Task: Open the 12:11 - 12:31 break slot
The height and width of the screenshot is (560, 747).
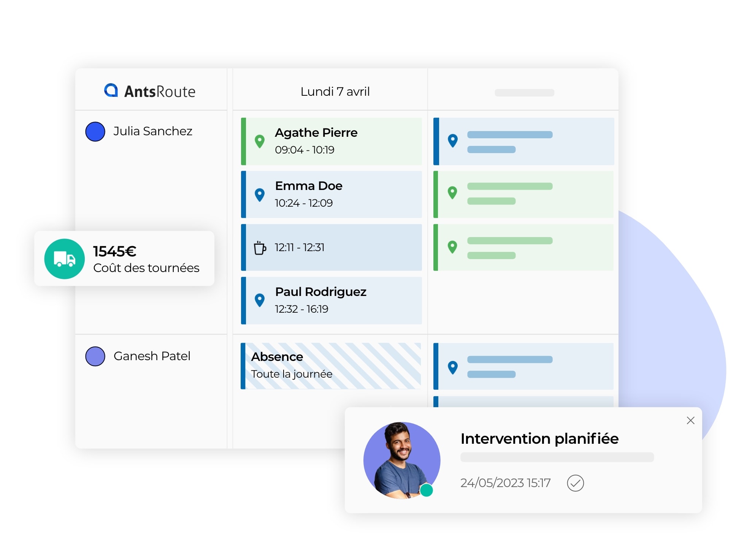Action: [x=331, y=248]
